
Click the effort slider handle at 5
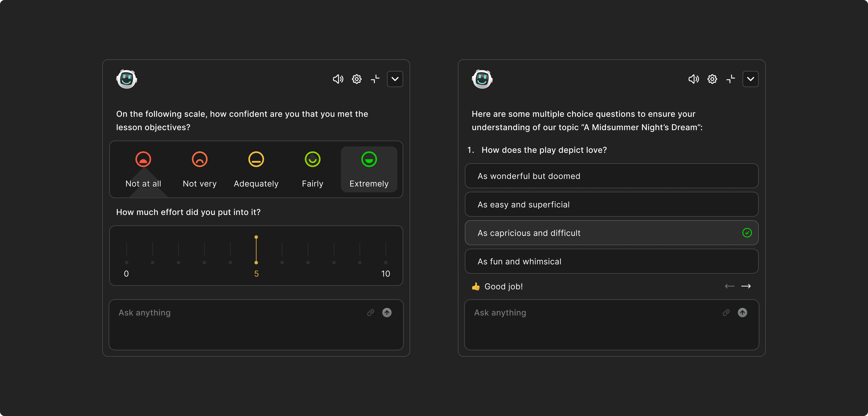coord(256,250)
